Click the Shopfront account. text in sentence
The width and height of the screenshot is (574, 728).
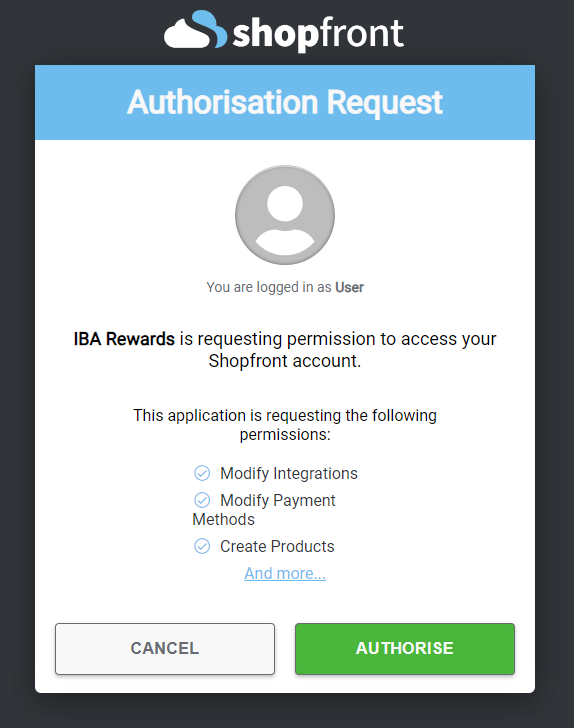(285, 361)
